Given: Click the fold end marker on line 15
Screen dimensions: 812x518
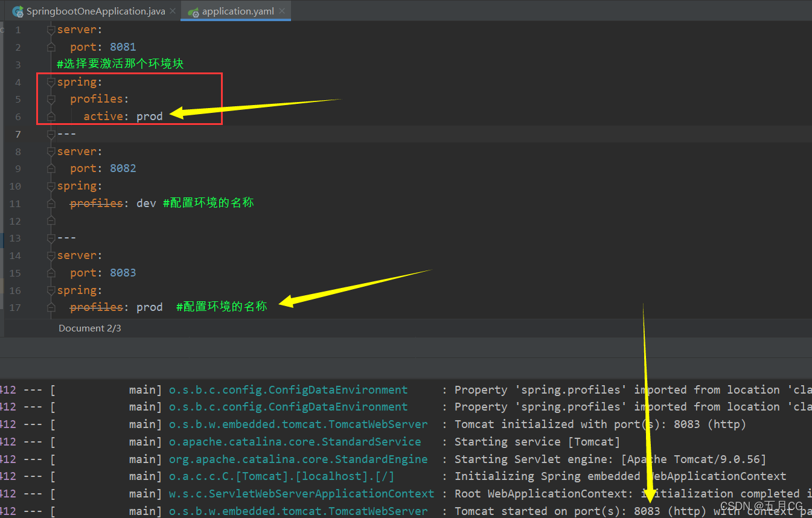Looking at the screenshot, I should click(51, 273).
